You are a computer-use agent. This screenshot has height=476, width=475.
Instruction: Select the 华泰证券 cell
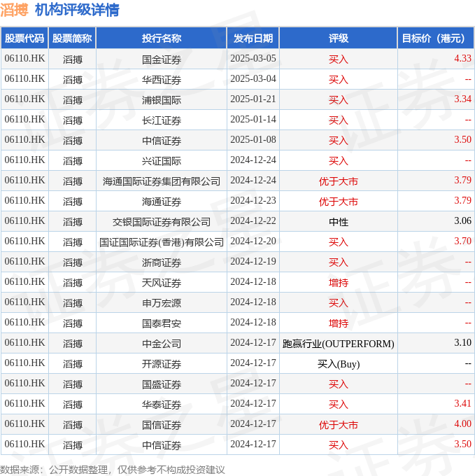[162, 404]
